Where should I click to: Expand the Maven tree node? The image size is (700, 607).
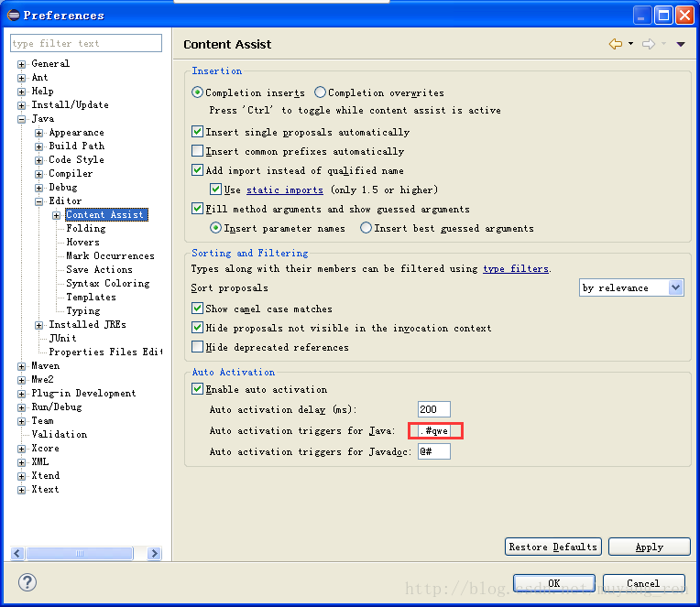coord(22,365)
